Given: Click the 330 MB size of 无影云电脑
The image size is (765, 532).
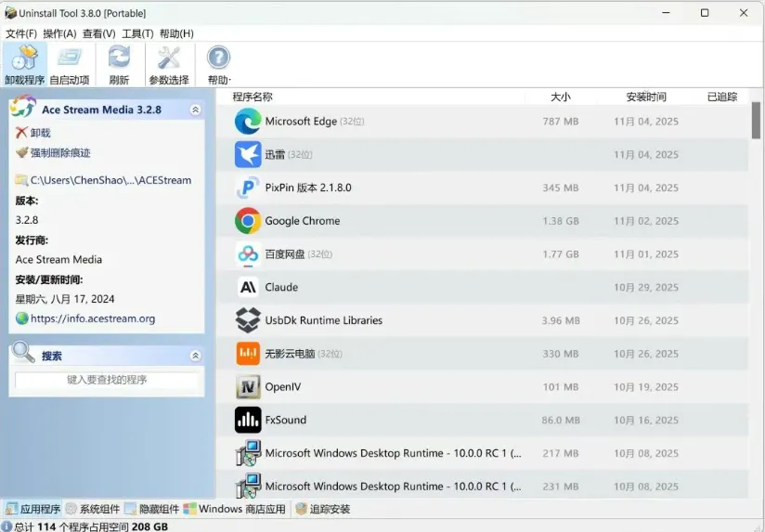Looking at the screenshot, I should [561, 354].
